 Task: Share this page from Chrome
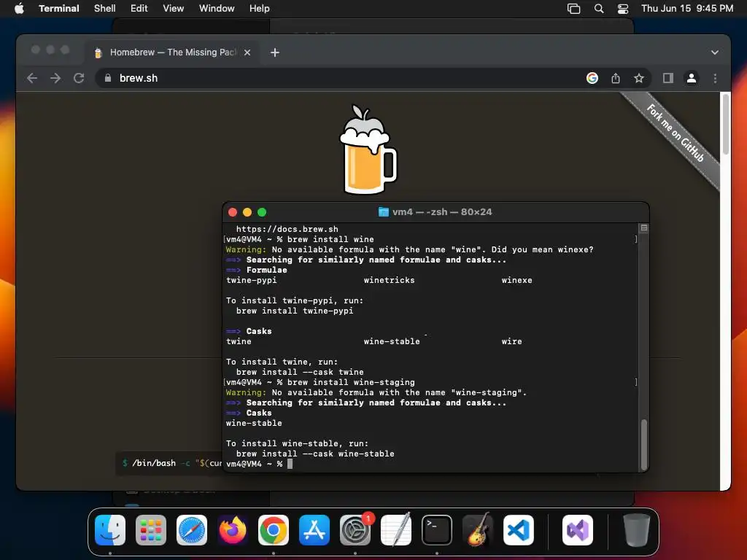point(616,78)
